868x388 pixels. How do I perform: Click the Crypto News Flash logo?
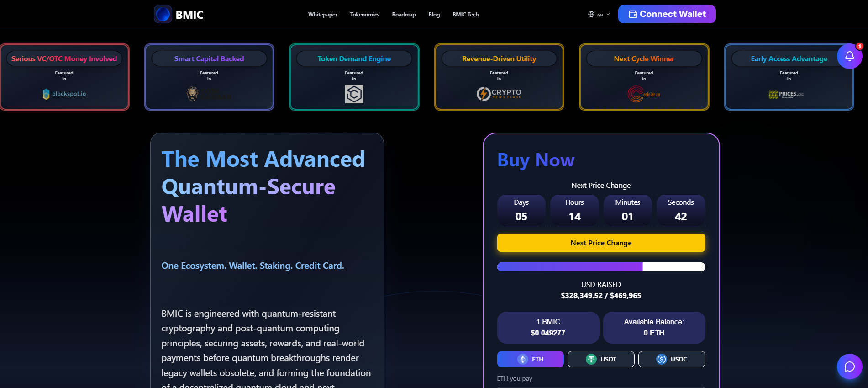(499, 94)
